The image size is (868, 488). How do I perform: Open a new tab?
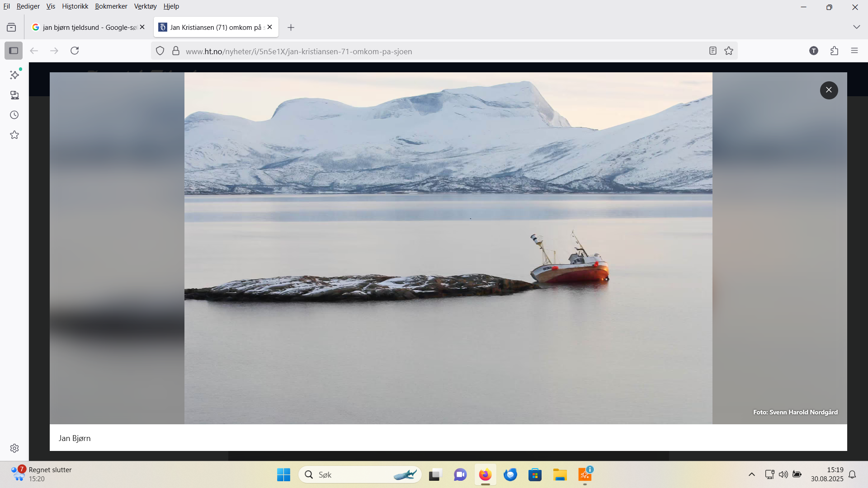[x=291, y=28]
